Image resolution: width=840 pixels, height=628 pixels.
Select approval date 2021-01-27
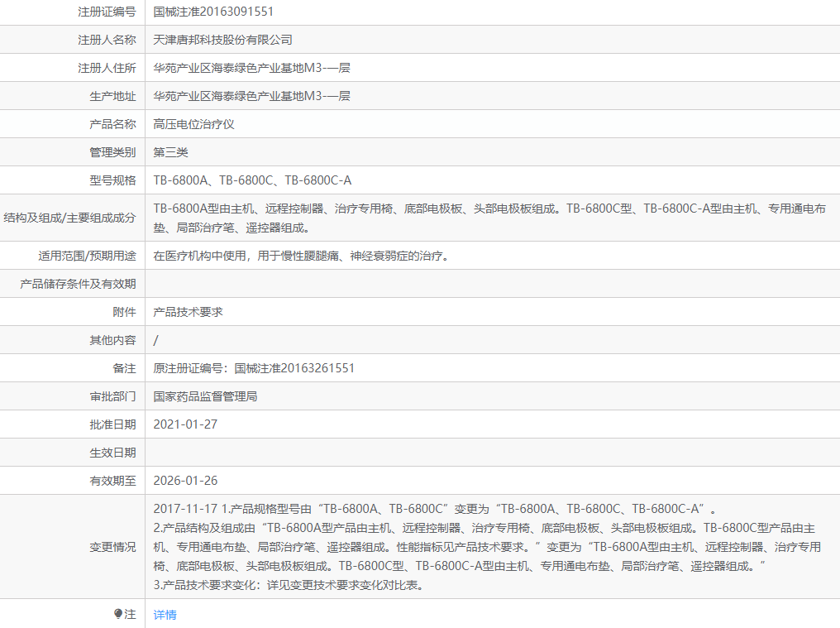pos(185,424)
